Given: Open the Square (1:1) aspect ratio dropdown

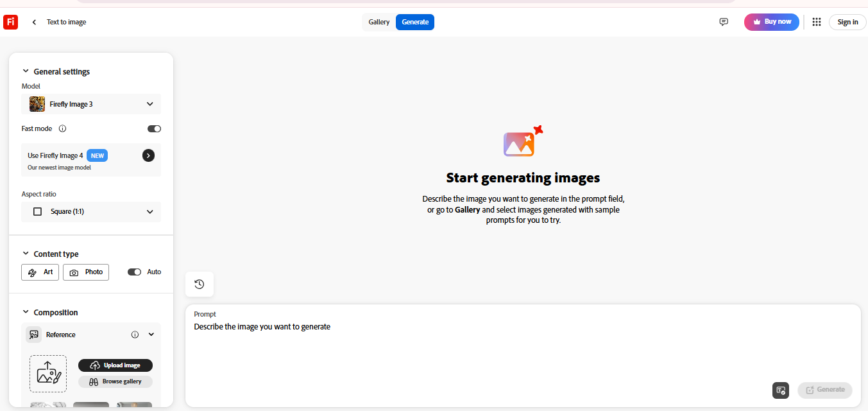Looking at the screenshot, I should (91, 212).
